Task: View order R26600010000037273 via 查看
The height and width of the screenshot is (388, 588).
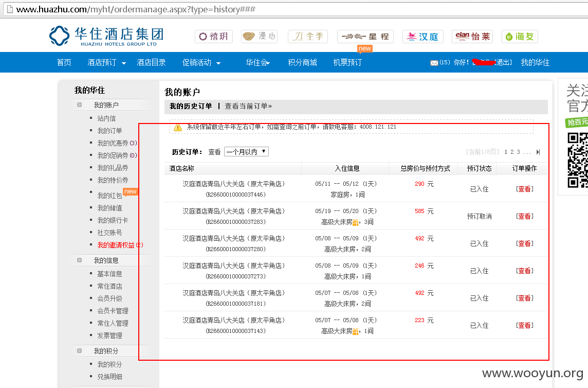Action: point(525,271)
